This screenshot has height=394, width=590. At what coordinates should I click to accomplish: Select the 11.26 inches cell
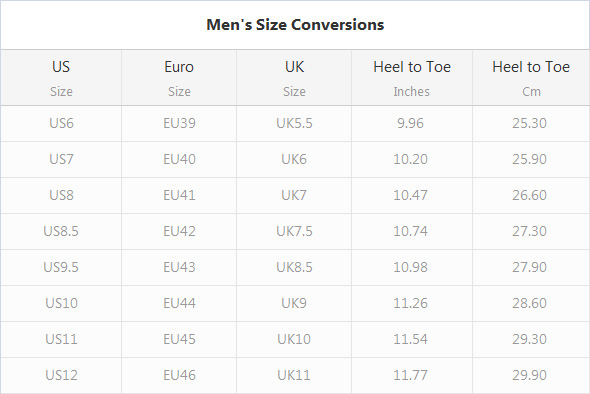pos(412,303)
